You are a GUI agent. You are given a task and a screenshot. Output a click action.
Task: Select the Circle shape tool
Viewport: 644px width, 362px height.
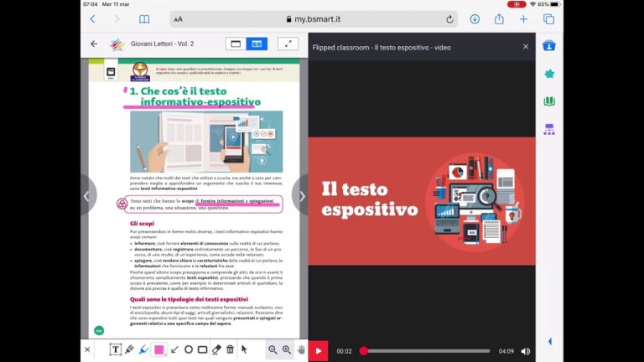[189, 349]
